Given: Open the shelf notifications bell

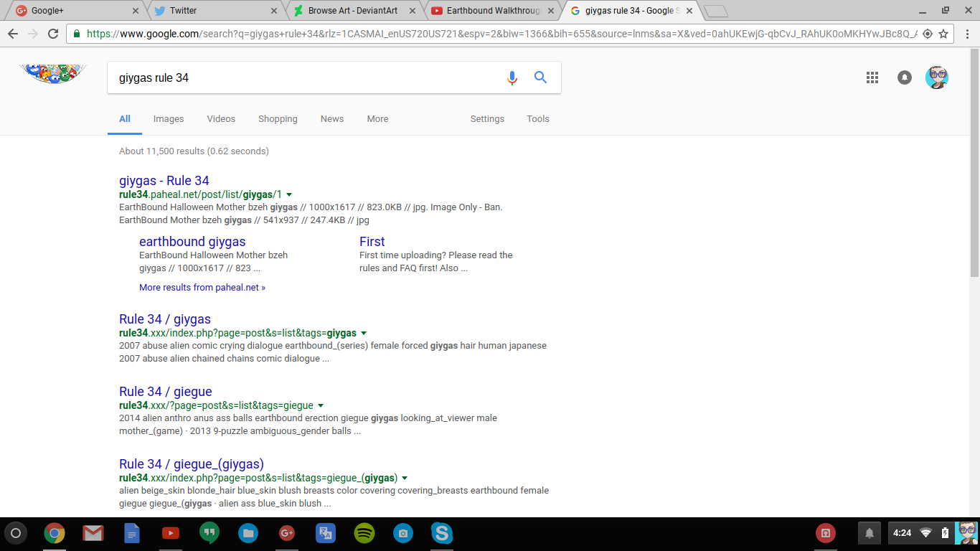Looking at the screenshot, I should 870,533.
